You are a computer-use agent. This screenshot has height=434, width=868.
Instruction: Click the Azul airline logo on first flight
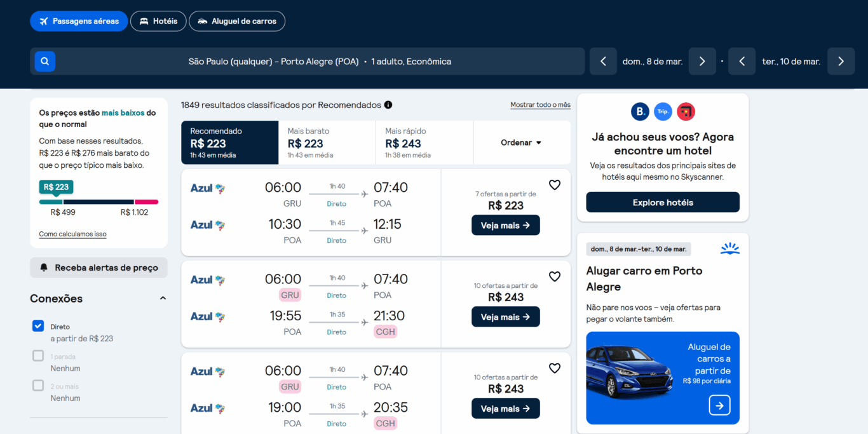207,187
